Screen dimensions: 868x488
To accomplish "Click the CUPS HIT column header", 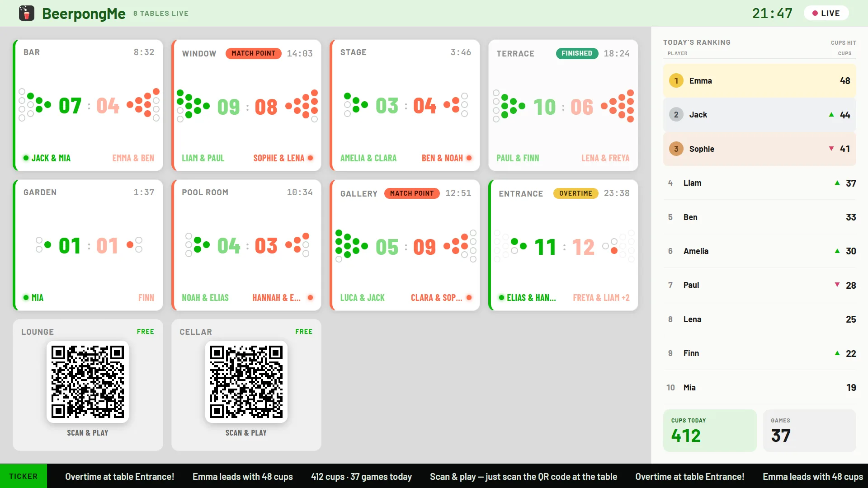I will click(x=844, y=42).
